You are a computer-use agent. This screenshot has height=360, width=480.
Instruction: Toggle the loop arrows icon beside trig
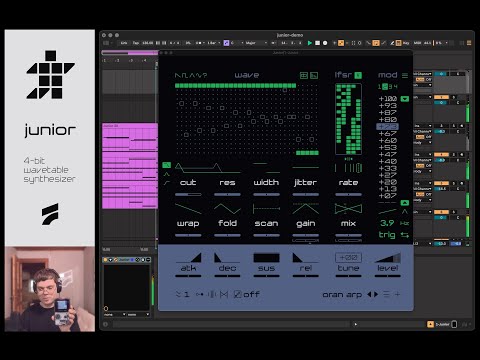click(x=405, y=235)
